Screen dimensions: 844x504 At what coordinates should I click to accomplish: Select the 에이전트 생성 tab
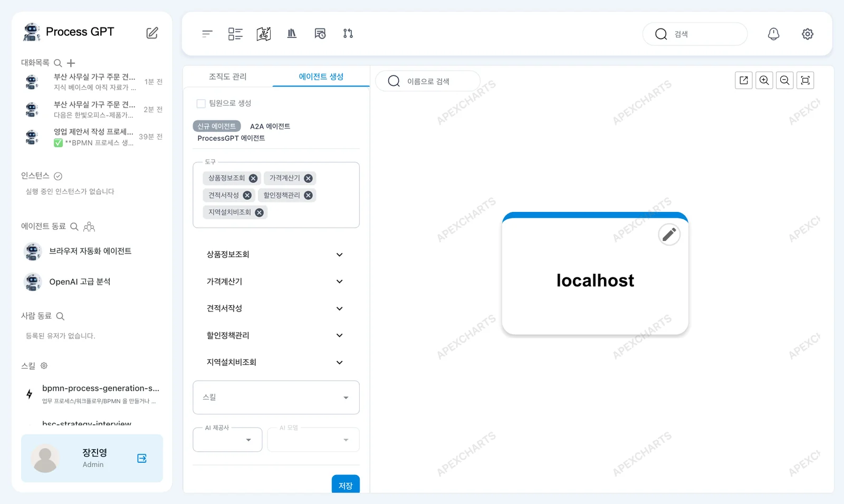(321, 76)
